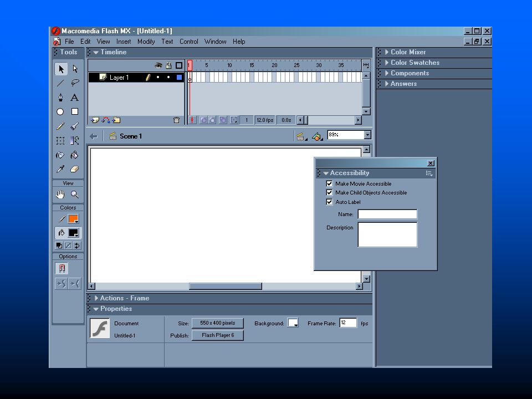Image resolution: width=532 pixels, height=399 pixels.
Task: Click the Flash Player 6 publish button
Action: coord(217,335)
